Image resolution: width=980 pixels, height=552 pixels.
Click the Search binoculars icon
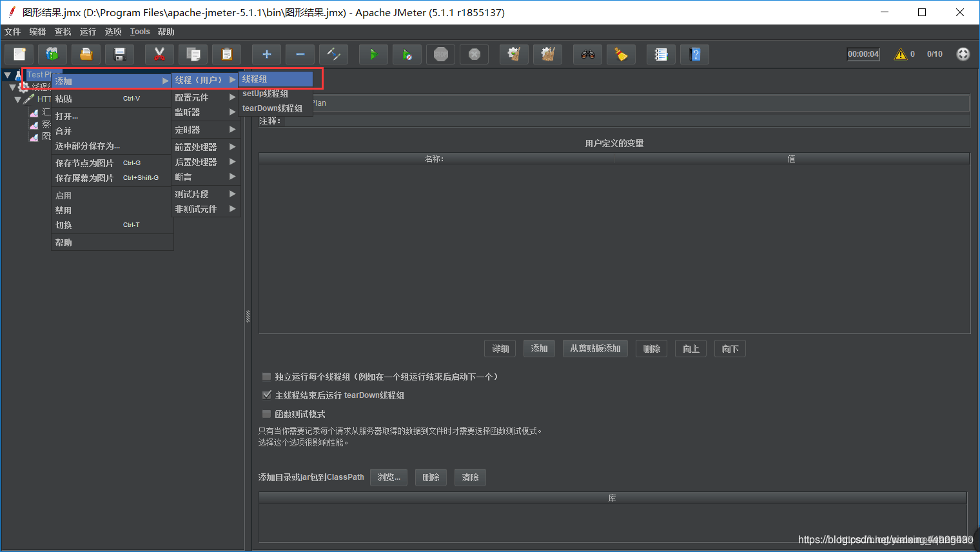[x=587, y=54]
